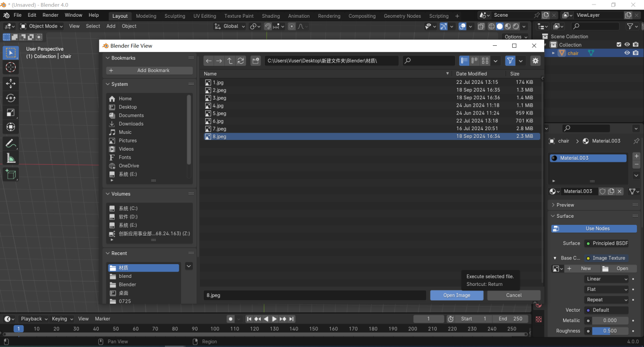Open the Repeat extension dropdown
This screenshot has width=644, height=347.
606,300
